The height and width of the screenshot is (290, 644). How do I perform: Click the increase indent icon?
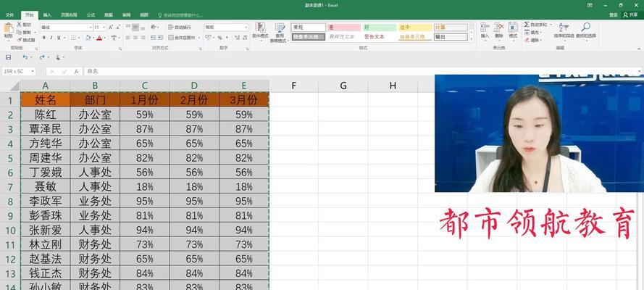coord(160,38)
